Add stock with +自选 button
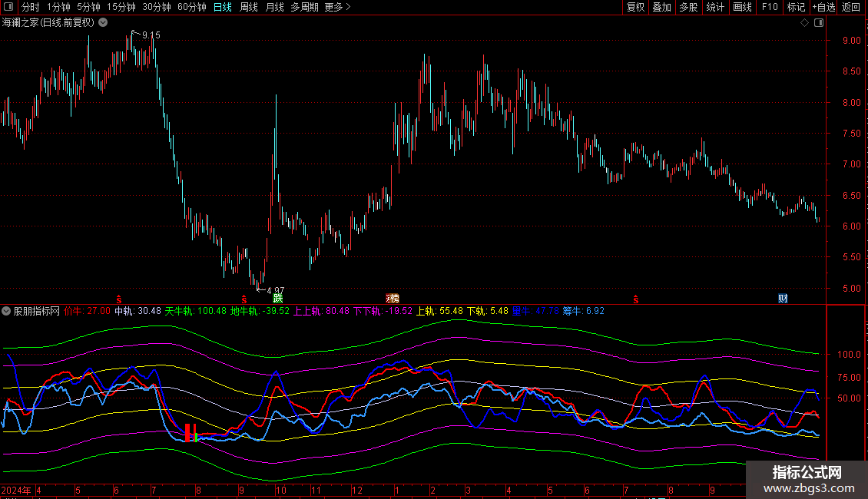The height and width of the screenshot is (499, 868). (823, 7)
